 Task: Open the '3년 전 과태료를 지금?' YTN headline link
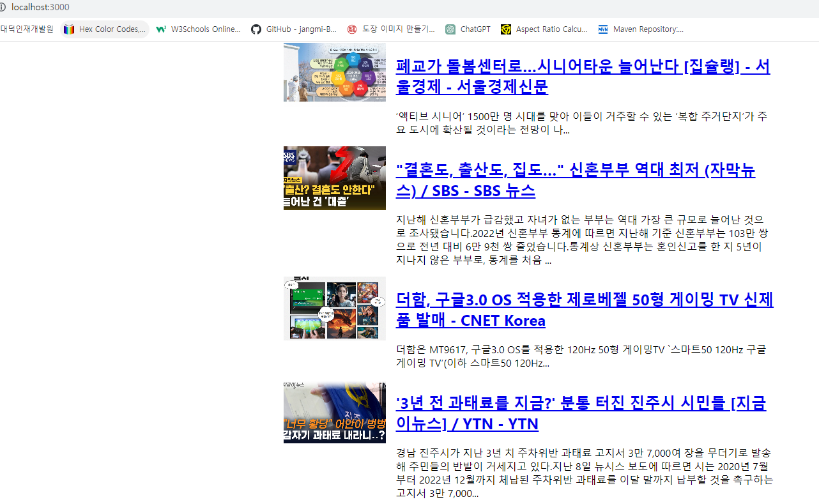[x=581, y=414]
